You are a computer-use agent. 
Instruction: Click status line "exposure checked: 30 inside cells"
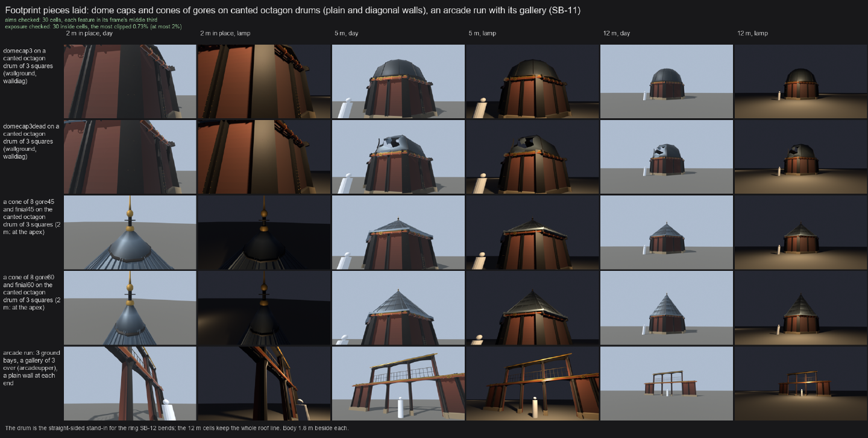[x=93, y=27]
